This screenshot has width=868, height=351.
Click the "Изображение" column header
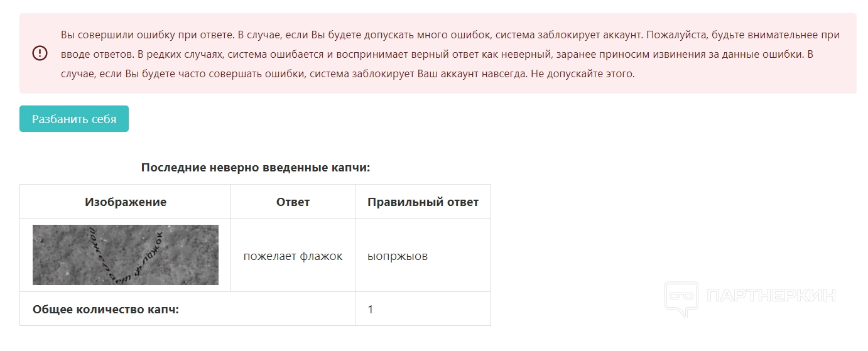click(126, 202)
